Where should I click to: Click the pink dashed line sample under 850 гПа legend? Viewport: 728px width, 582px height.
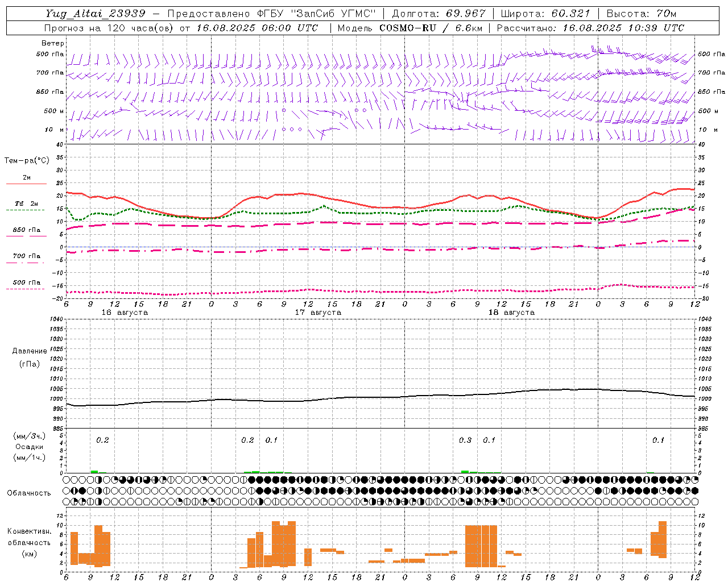click(x=25, y=236)
